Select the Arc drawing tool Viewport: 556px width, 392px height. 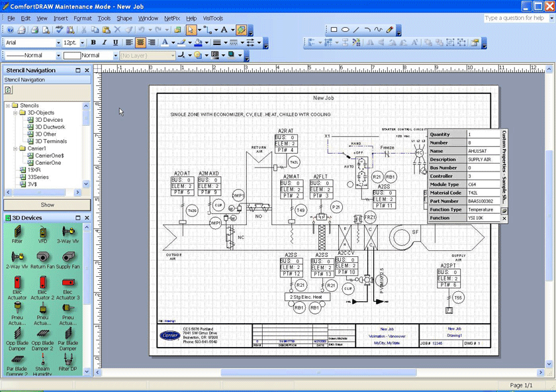[x=368, y=30]
